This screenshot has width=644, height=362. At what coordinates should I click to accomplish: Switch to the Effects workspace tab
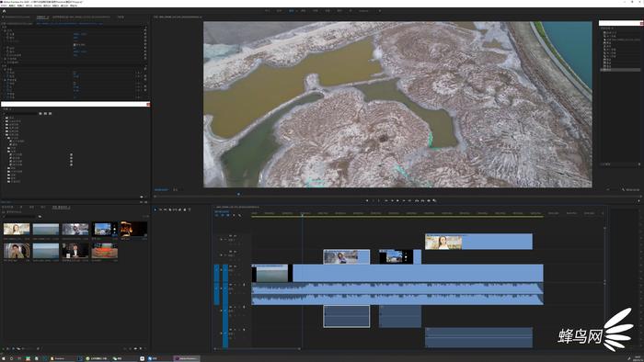click(316, 11)
